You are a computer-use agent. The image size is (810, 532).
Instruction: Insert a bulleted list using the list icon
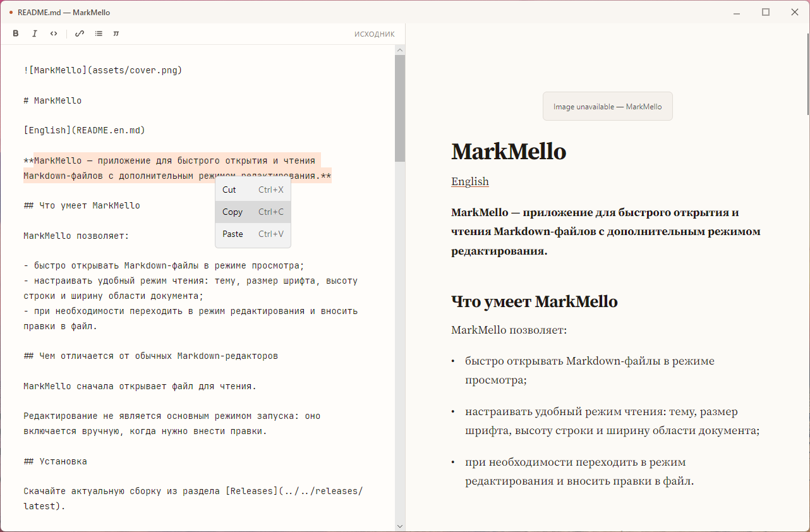click(99, 34)
